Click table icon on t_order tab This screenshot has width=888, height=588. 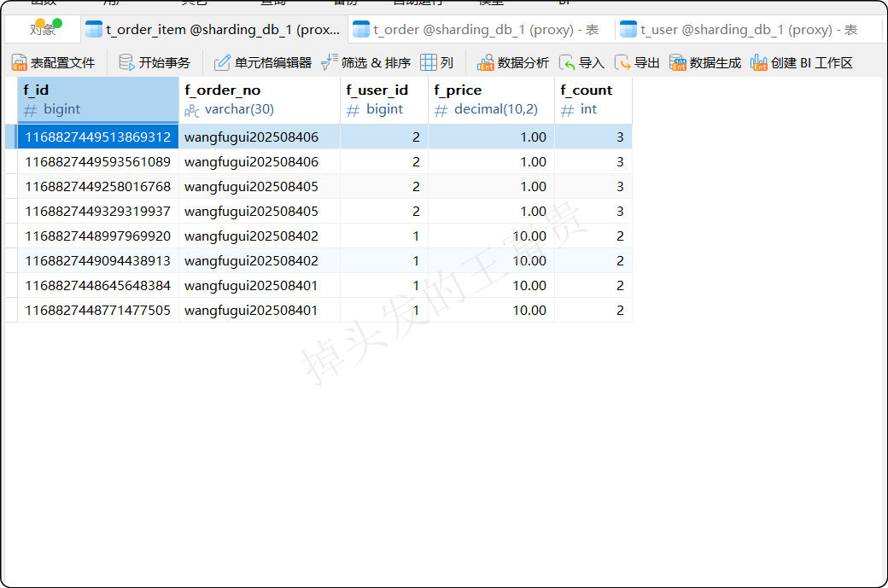[361, 29]
